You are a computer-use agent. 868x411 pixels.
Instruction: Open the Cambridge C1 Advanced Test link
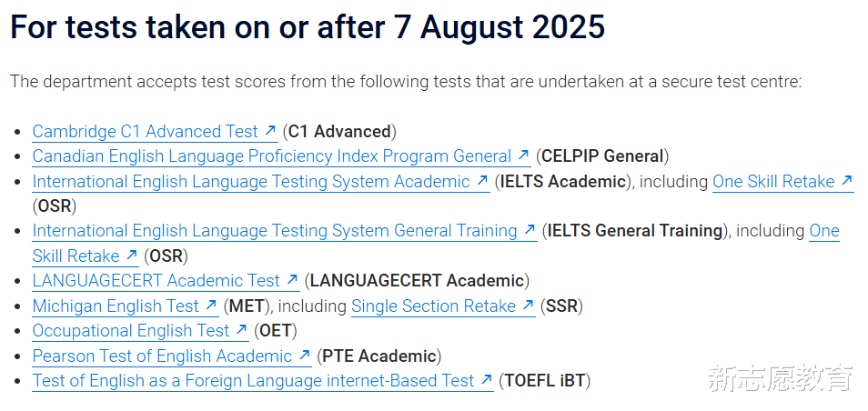[146, 132]
